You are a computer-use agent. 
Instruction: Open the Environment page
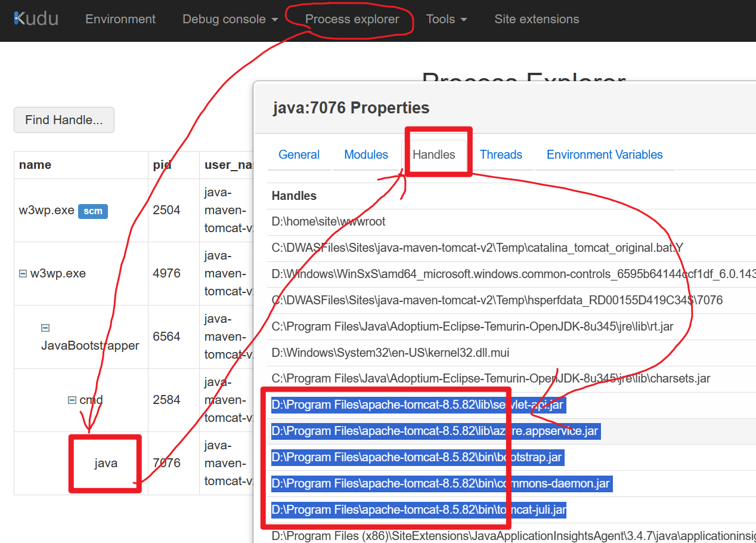click(120, 19)
